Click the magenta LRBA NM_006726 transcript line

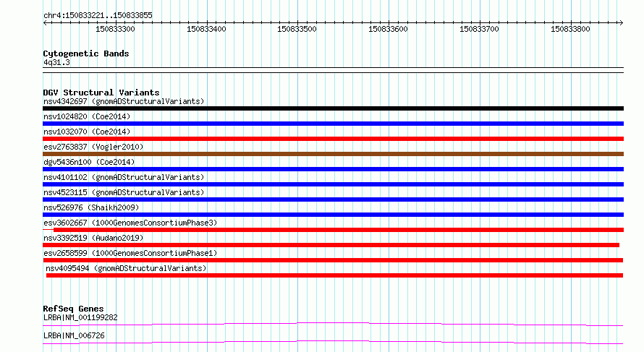[333, 342]
